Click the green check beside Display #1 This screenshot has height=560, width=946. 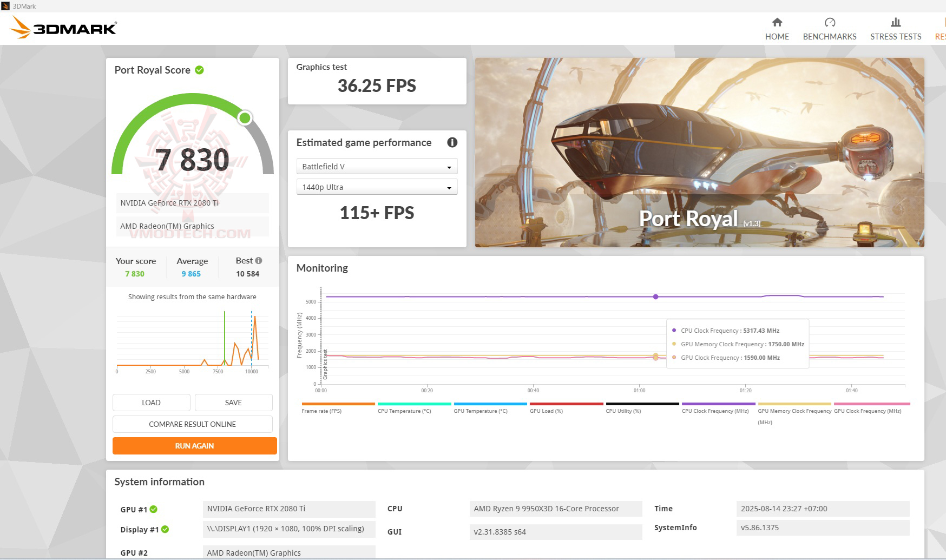coord(167,529)
